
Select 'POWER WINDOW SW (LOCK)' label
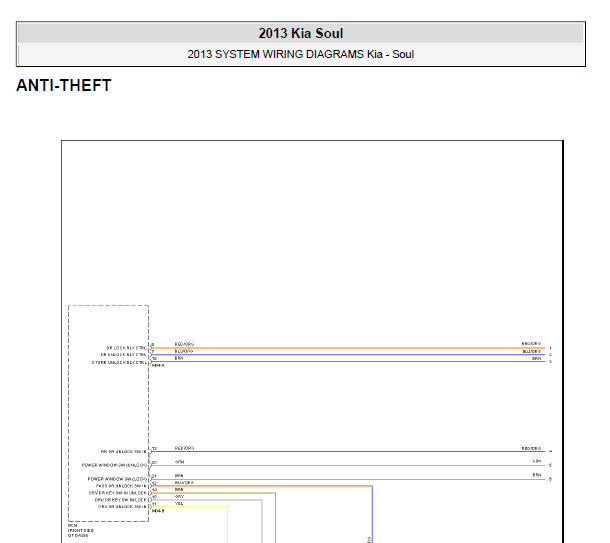click(117, 479)
